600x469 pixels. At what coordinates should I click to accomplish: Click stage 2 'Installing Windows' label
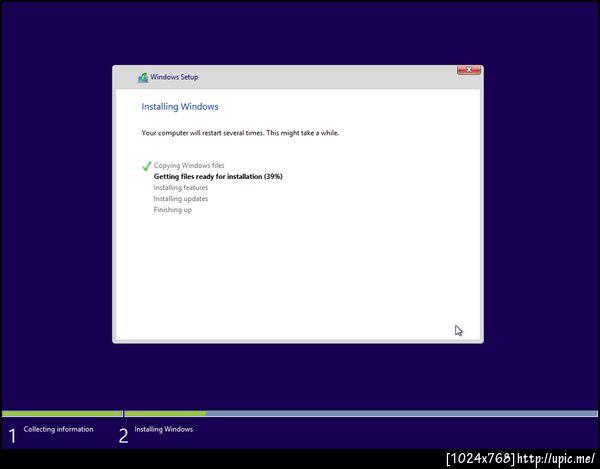point(163,429)
